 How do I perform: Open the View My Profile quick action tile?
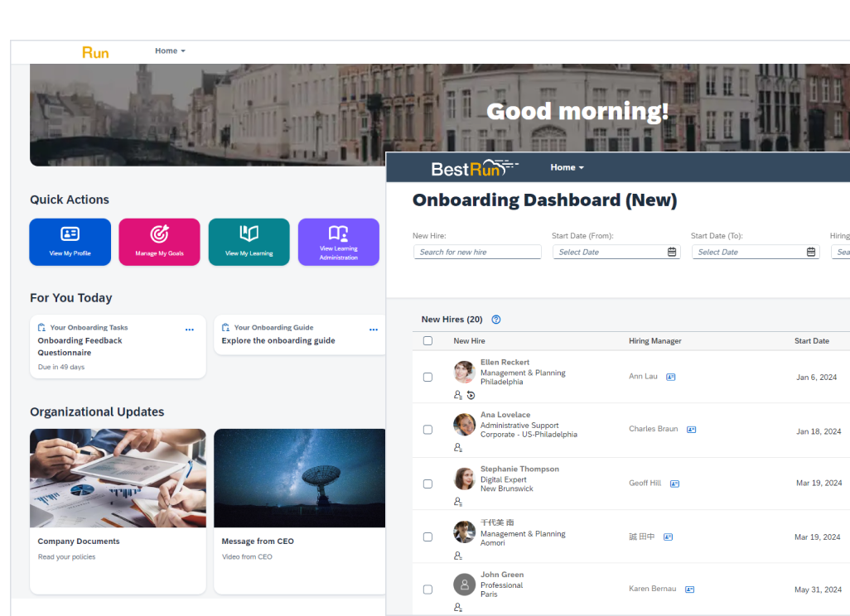[x=70, y=242]
